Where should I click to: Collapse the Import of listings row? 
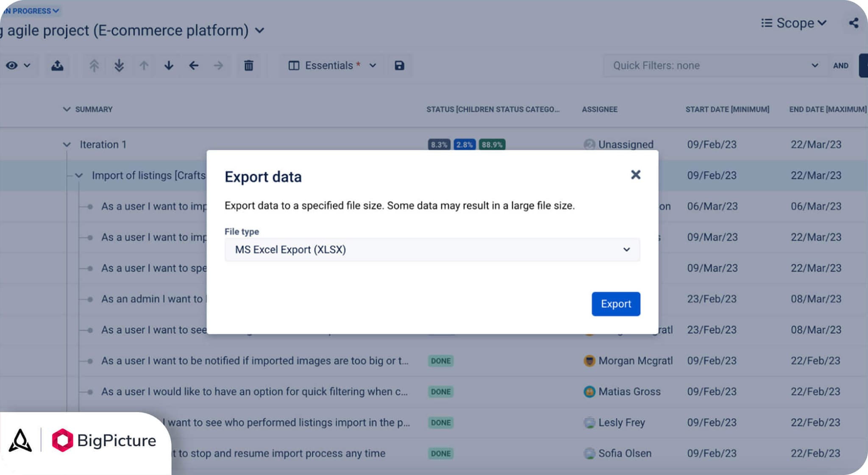(79, 175)
